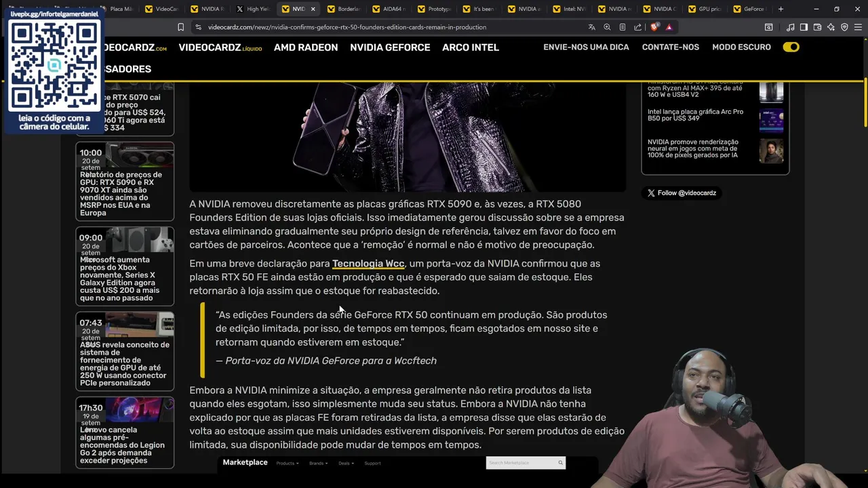Click the share page icon
868x488 pixels.
(638, 27)
